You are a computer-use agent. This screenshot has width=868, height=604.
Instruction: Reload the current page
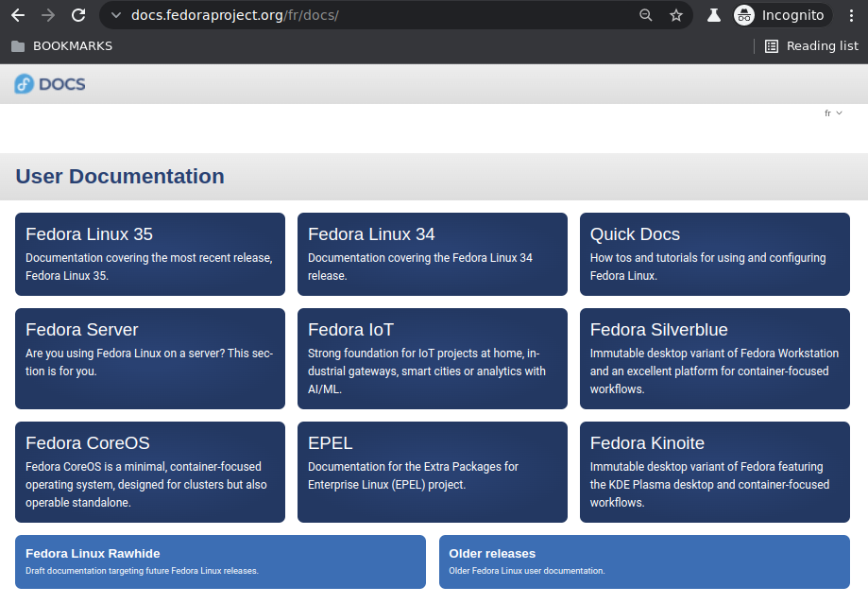pos(78,15)
